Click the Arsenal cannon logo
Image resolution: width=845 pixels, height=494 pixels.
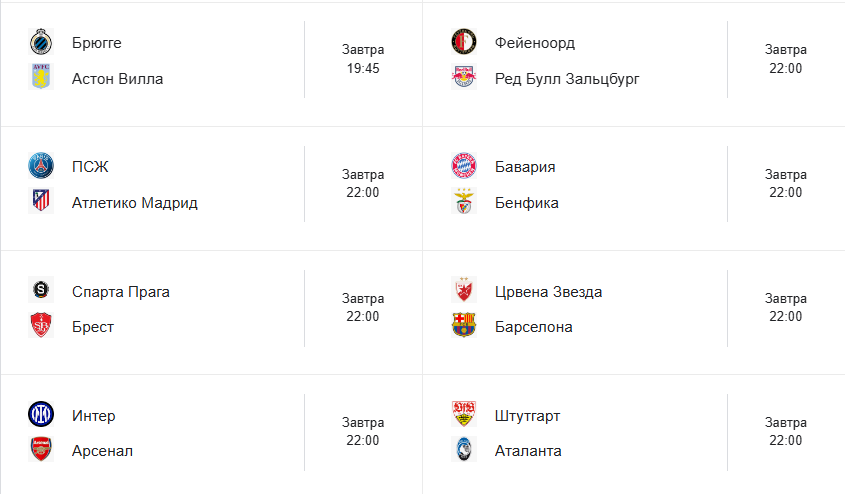(x=40, y=450)
